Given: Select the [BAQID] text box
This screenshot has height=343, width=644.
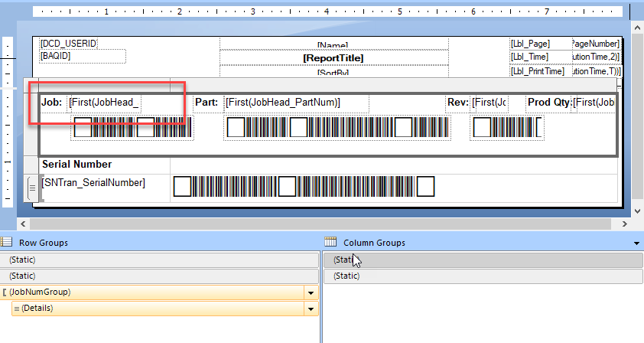Looking at the screenshot, I should point(83,57).
